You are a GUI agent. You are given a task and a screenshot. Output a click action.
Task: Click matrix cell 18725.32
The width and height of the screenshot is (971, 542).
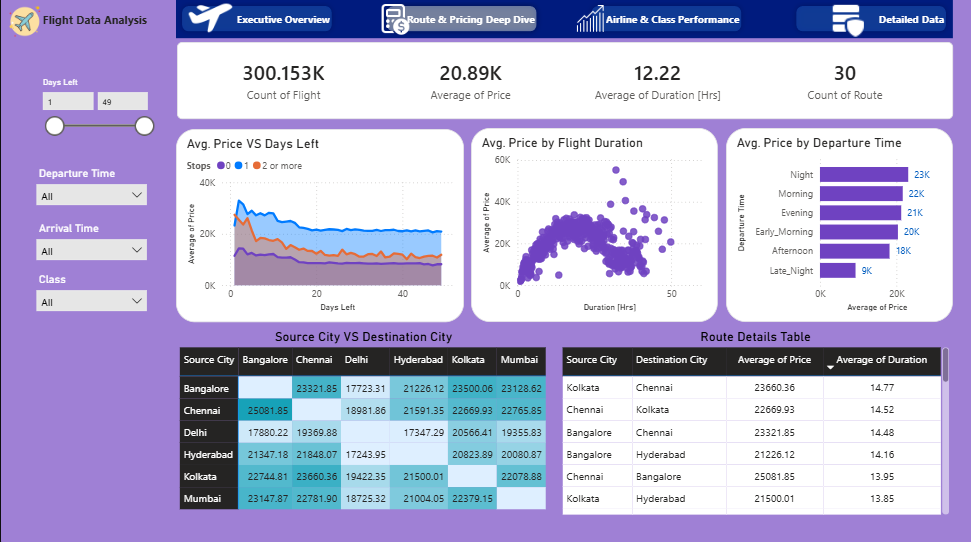[x=365, y=499]
